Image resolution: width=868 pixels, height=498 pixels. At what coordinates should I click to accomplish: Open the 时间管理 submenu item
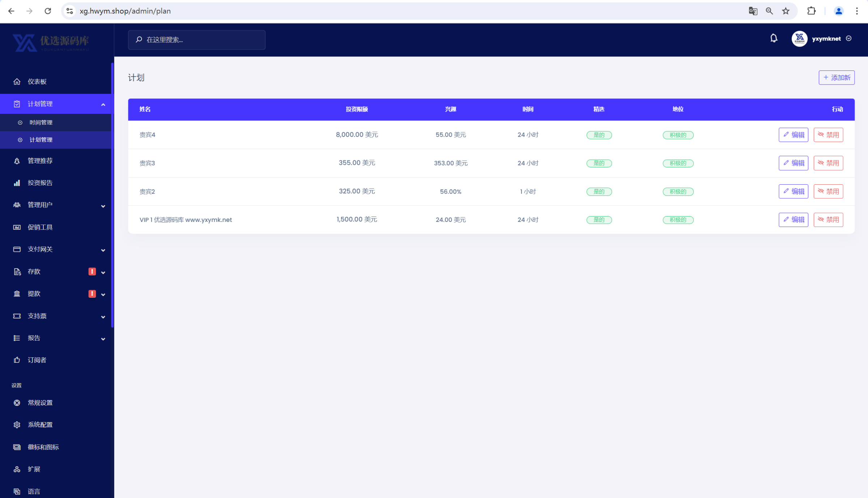41,123
